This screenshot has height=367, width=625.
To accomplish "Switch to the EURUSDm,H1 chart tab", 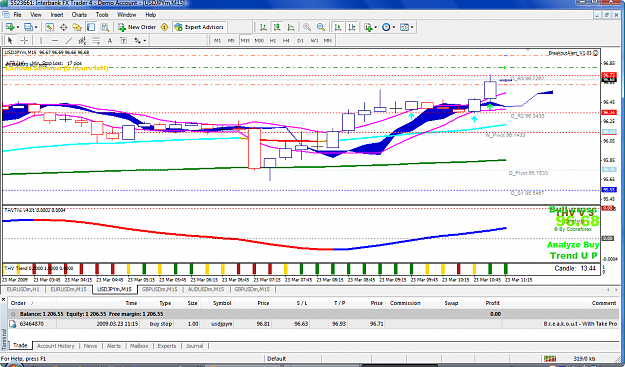I will tap(23, 289).
